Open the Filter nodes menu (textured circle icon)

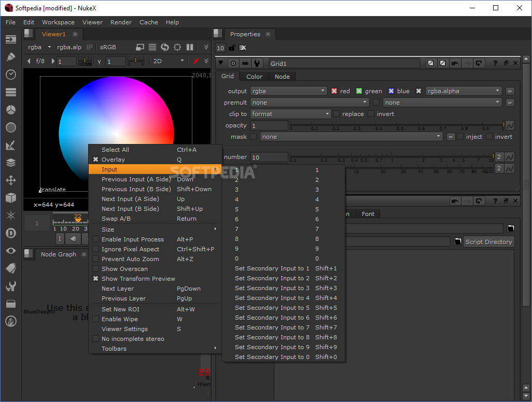coord(11,127)
